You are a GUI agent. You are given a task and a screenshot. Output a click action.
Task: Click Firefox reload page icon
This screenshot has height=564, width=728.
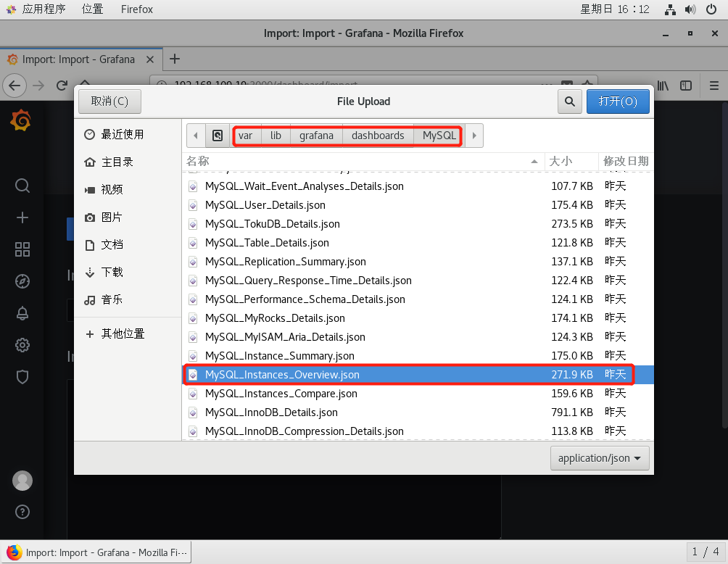click(x=62, y=86)
